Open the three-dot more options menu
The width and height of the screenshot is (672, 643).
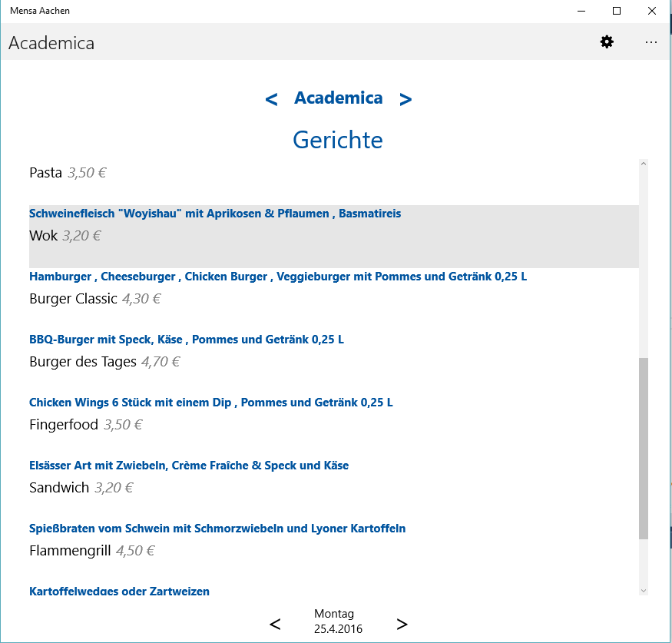point(651,42)
